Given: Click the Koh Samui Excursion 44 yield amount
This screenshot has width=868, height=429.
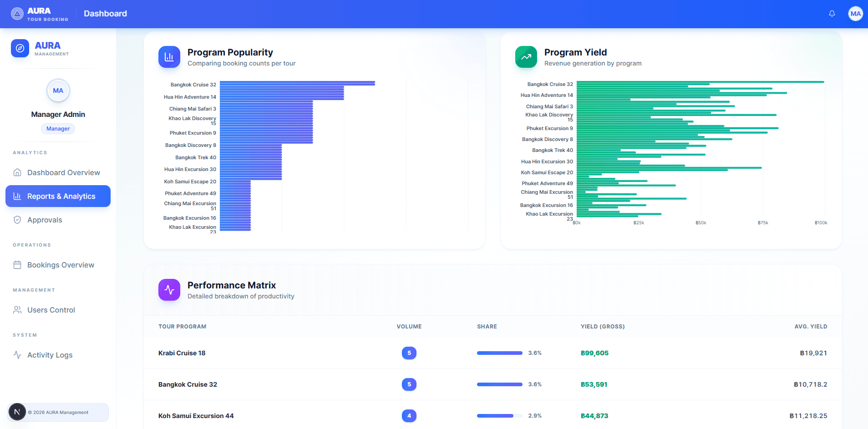Looking at the screenshot, I should [x=594, y=416].
